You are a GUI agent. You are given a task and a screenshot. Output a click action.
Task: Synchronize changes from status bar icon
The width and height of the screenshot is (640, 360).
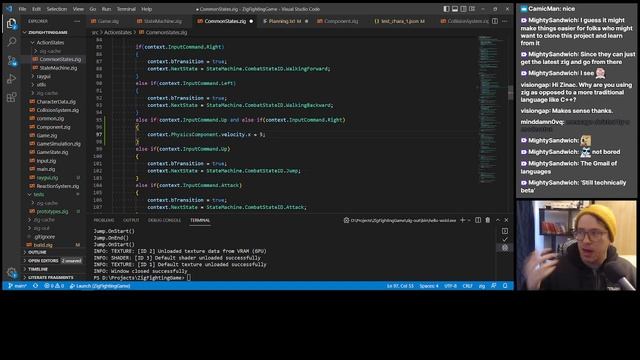click(36, 286)
